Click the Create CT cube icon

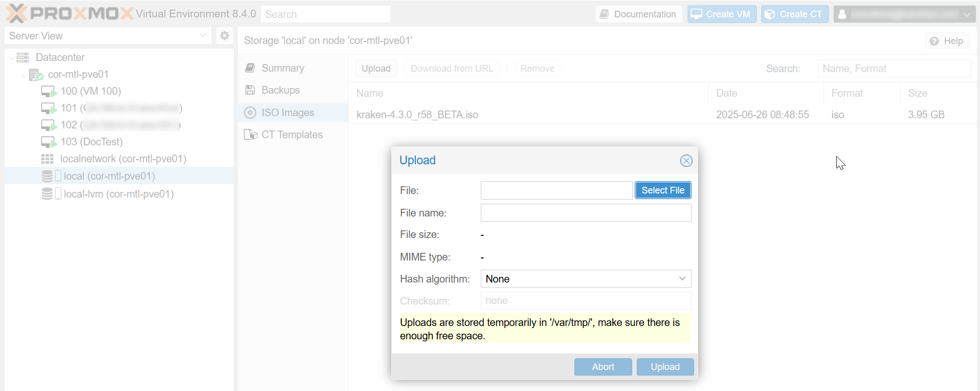[x=770, y=14]
